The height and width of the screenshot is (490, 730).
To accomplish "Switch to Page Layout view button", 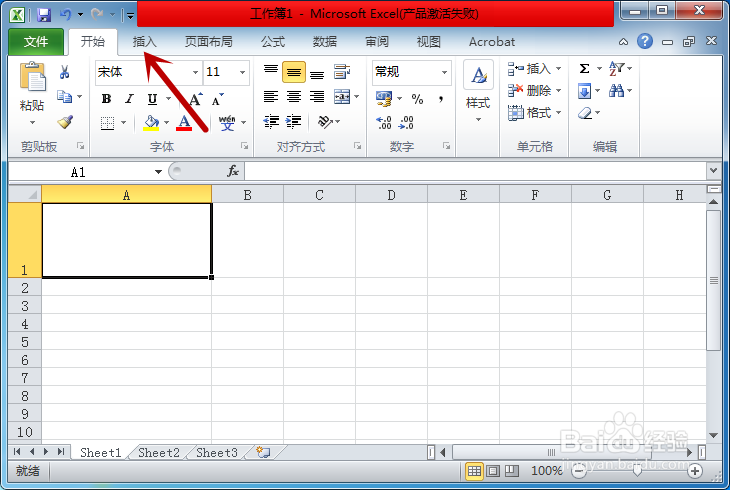I will pyautogui.click(x=493, y=471).
